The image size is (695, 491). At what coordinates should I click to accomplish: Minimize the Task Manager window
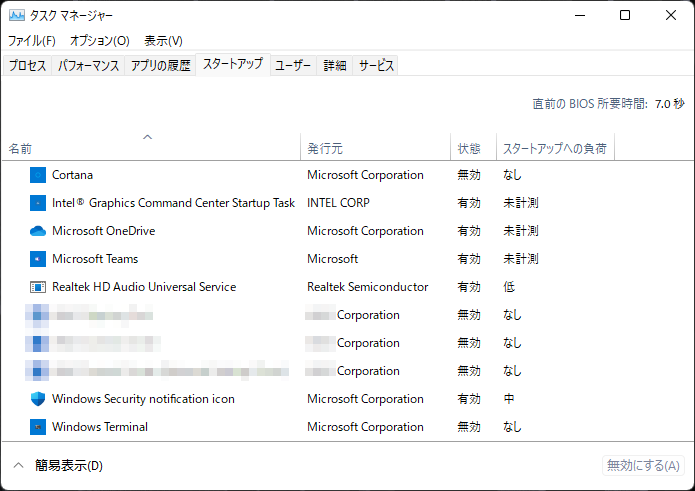pos(580,15)
